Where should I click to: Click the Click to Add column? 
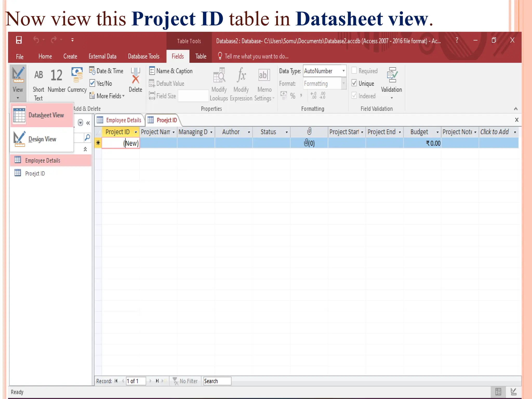(498, 132)
